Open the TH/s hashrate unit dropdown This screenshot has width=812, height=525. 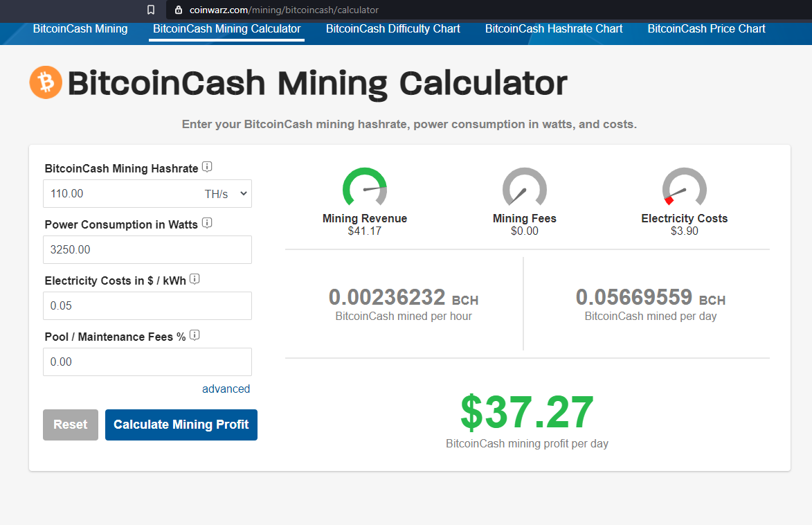(225, 194)
